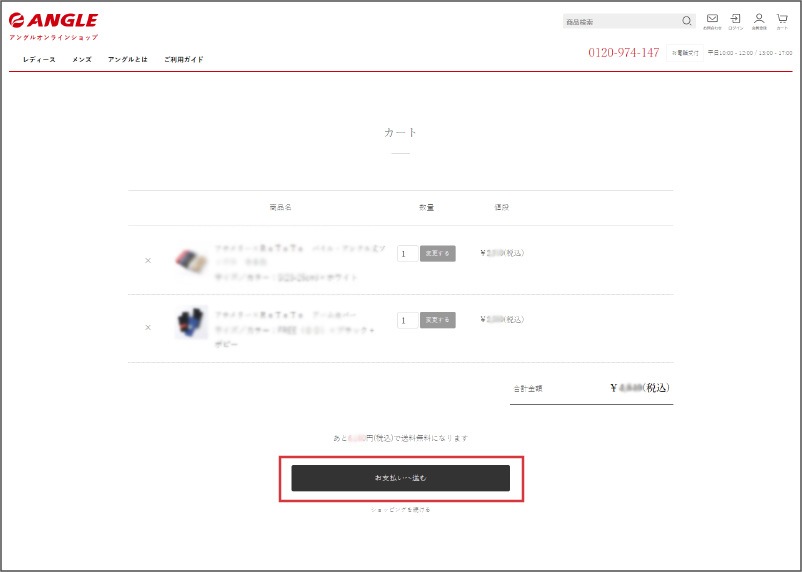The height and width of the screenshot is (572, 802).
Task: Open the お問合わせ contact envelope icon
Action: pos(712,21)
